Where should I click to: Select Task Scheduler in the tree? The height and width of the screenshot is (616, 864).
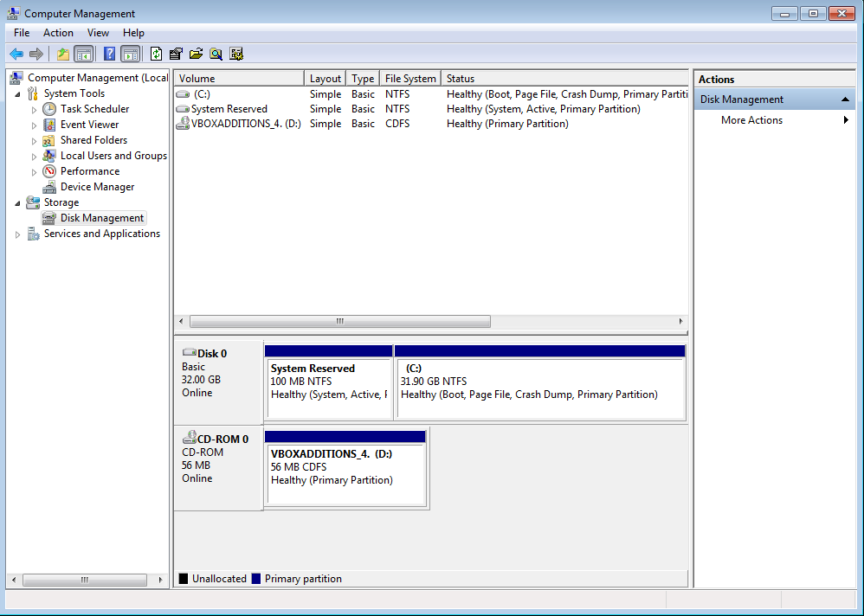tap(94, 109)
